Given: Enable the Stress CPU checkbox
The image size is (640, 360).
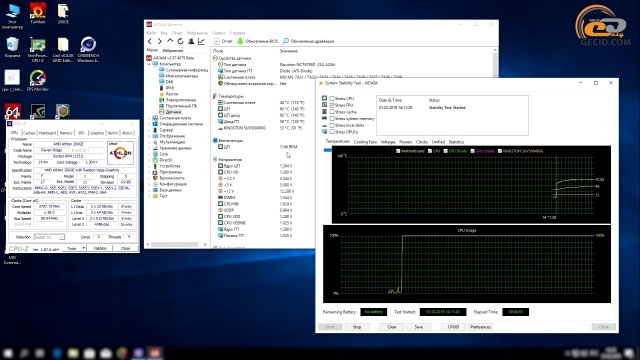Looking at the screenshot, I should pyautogui.click(x=332, y=98).
